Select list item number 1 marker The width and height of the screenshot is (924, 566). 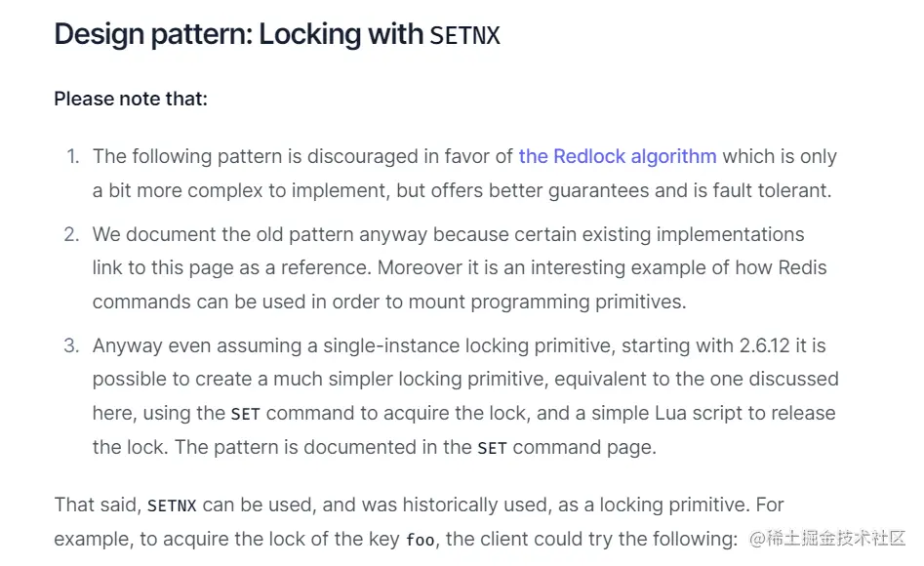coord(72,156)
